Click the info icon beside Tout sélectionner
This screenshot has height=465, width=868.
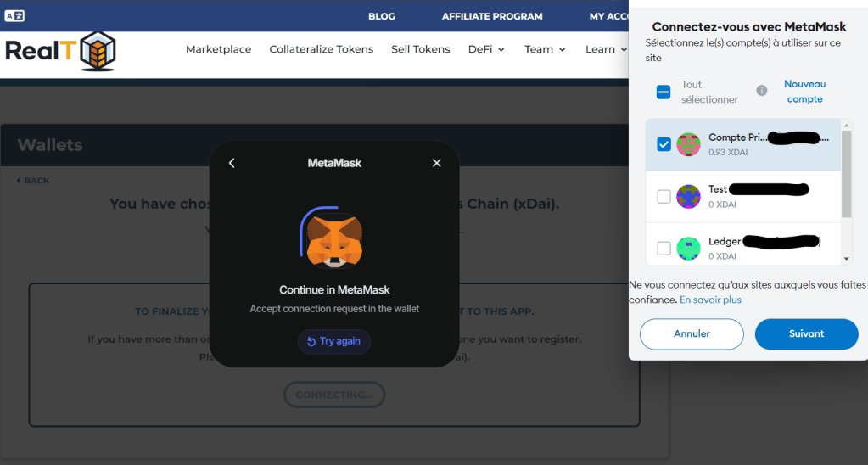tap(761, 91)
